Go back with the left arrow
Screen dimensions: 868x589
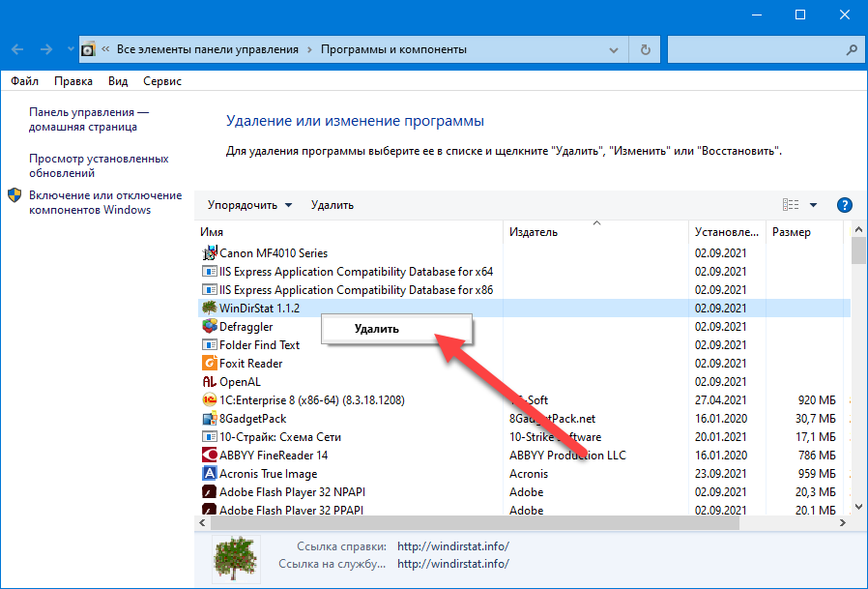[17, 49]
